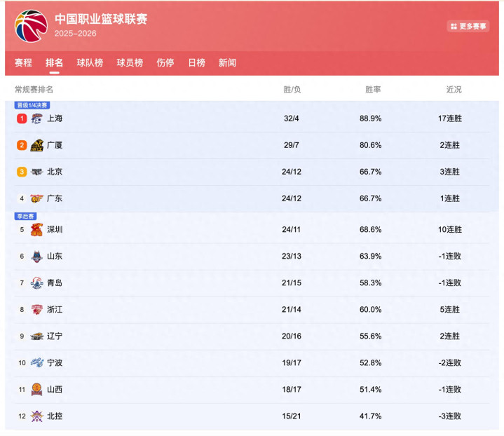Viewport: 504px width, 436px height.
Task: Click the yellow rank 3 badge
Action: coord(22,172)
